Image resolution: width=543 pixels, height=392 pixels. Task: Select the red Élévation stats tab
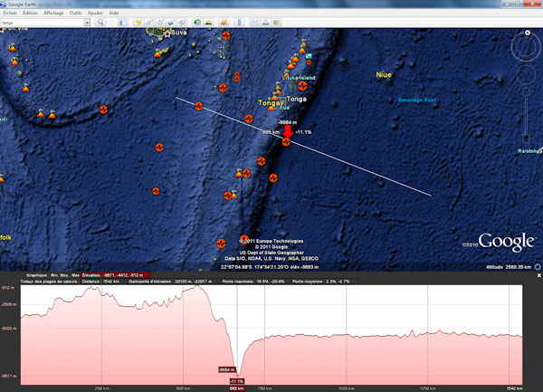pos(116,275)
